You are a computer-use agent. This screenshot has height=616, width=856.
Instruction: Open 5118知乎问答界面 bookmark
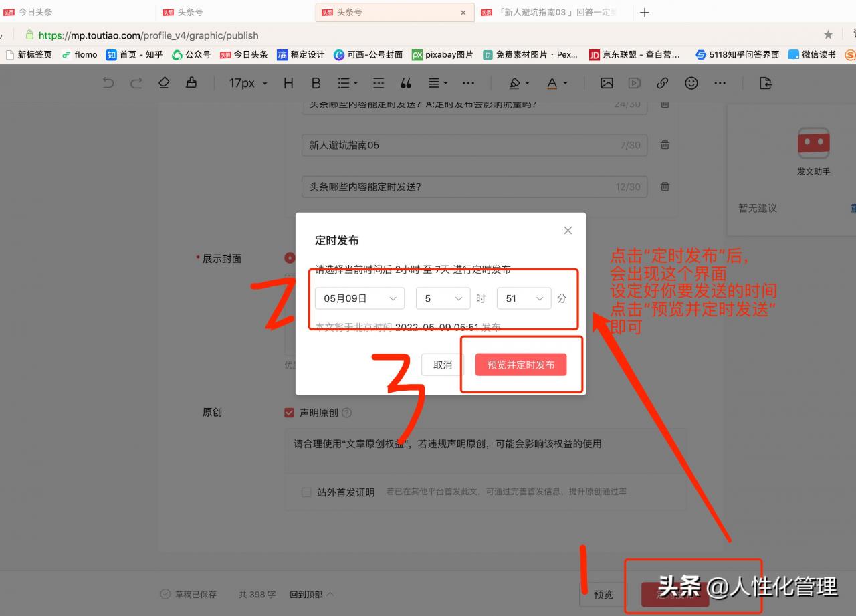tap(737, 55)
